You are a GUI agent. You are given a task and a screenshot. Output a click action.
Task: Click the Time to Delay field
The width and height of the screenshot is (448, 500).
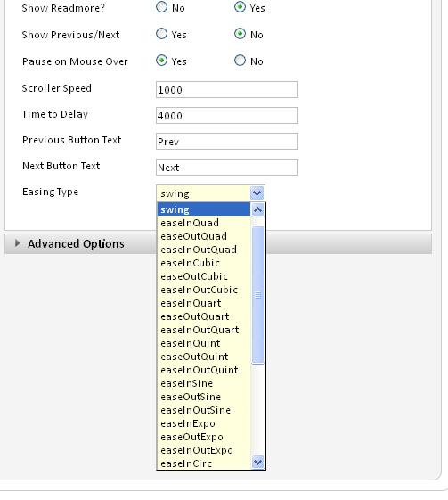pos(227,116)
